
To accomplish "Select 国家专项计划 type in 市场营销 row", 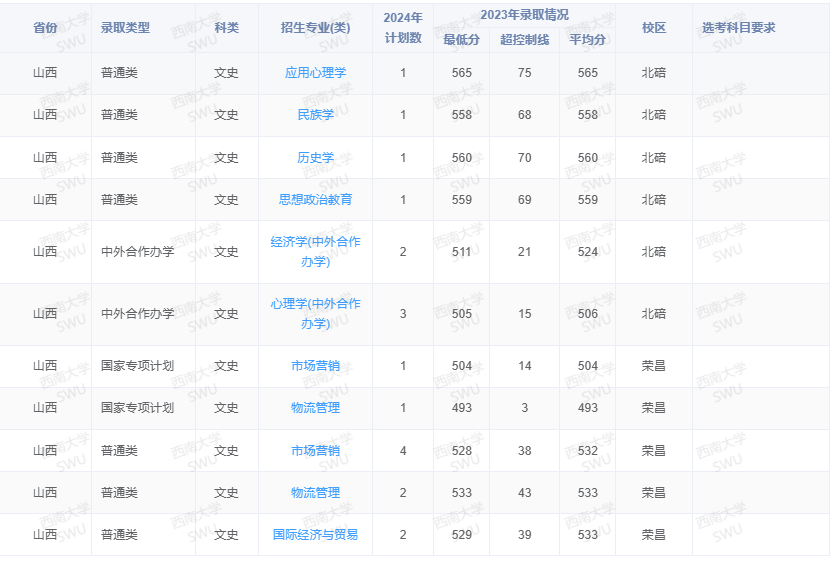I will (x=137, y=366).
